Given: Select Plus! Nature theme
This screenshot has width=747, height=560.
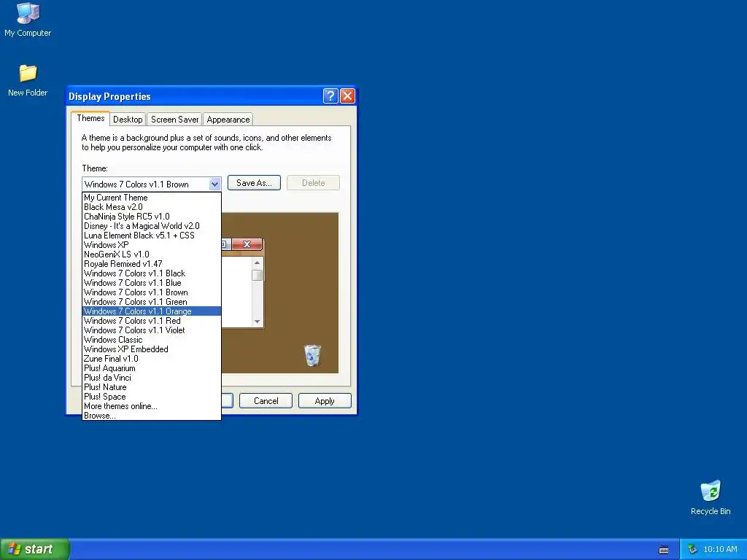Looking at the screenshot, I should pos(152,387).
